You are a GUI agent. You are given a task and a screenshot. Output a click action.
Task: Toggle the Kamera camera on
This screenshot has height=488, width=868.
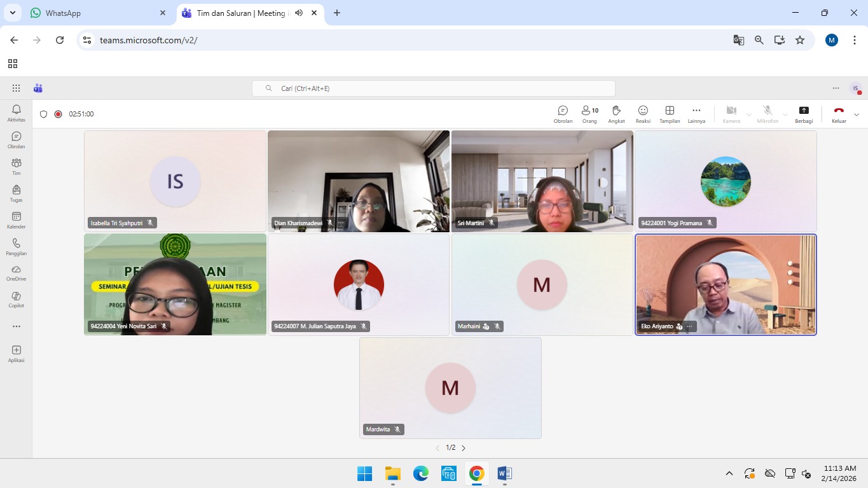coord(731,114)
